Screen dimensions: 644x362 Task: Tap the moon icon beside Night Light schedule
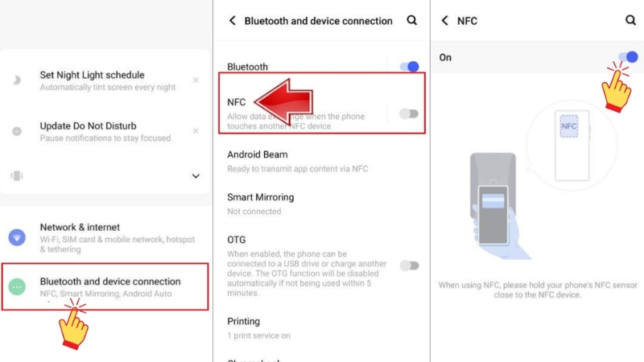tap(17, 80)
